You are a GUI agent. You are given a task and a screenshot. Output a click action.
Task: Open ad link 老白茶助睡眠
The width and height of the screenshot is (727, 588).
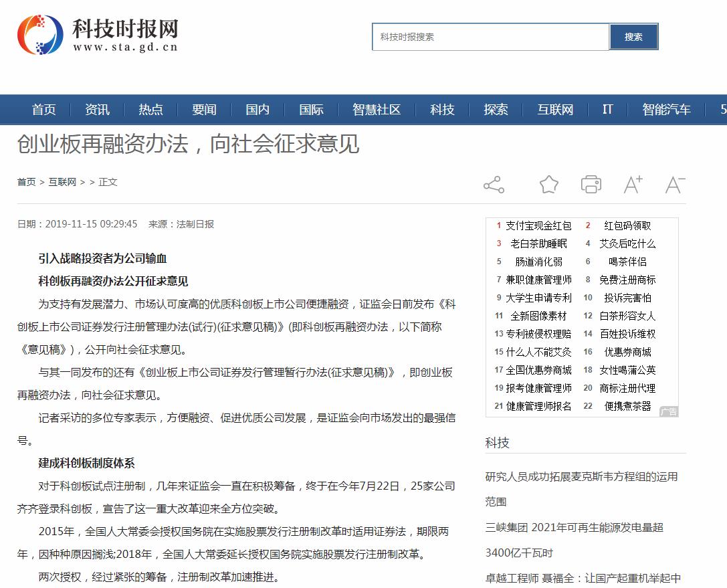[538, 244]
